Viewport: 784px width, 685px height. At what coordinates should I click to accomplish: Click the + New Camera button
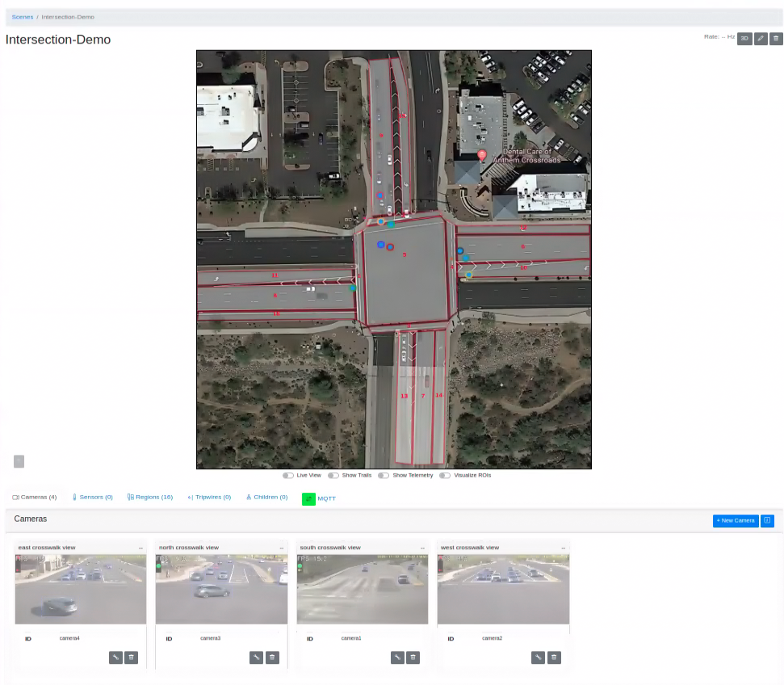click(x=736, y=520)
